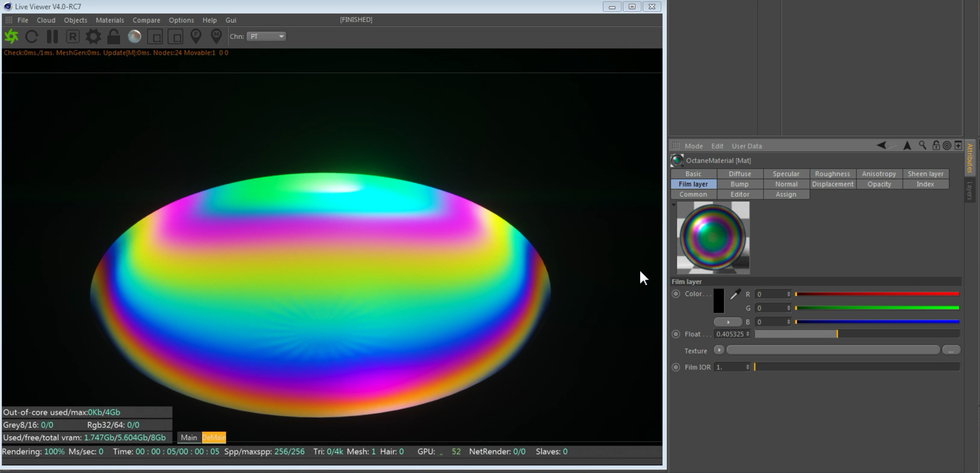Image resolution: width=980 pixels, height=473 pixels.
Task: Click the material picker pin icon
Action: (x=216, y=36)
